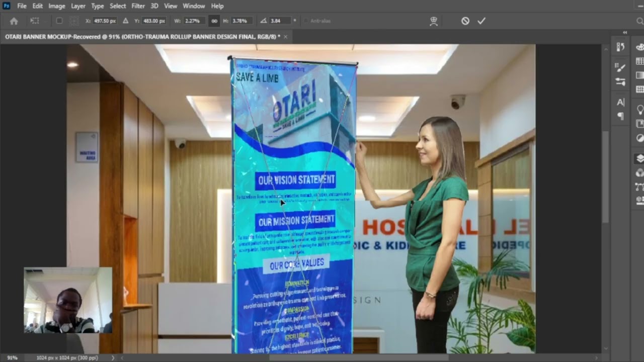
Task: Open the Type menu
Action: (x=98, y=6)
